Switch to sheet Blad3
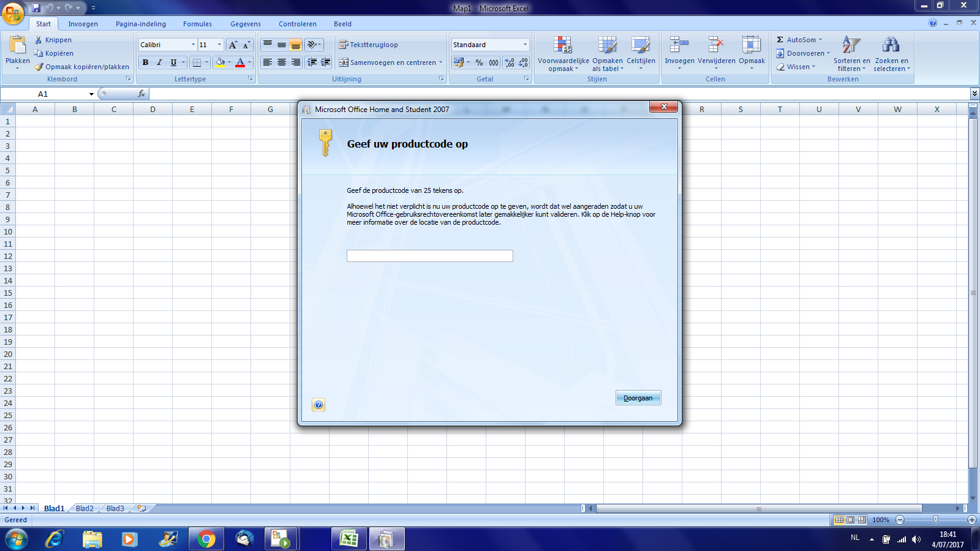Screen dimensions: 980x551 pos(115,508)
